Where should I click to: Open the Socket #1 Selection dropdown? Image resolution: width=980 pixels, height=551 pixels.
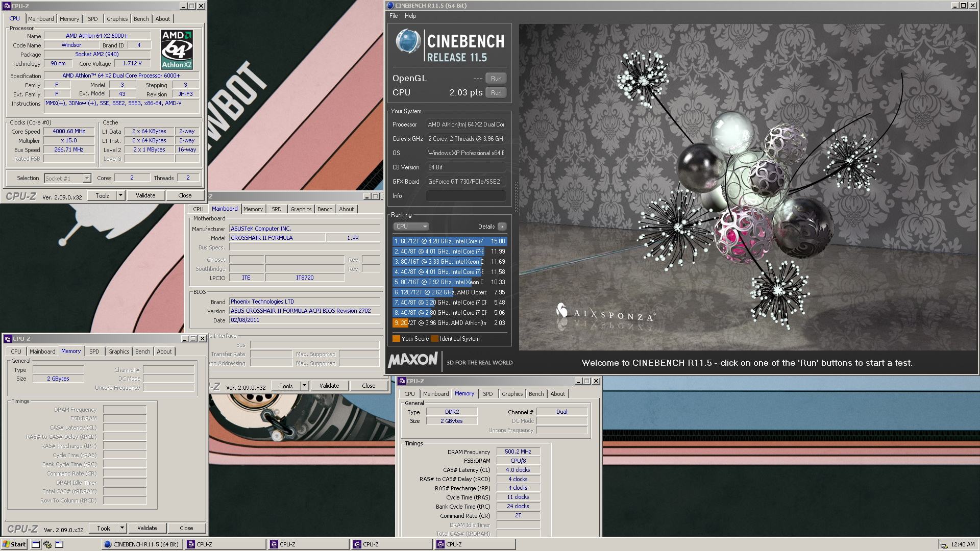(x=67, y=178)
